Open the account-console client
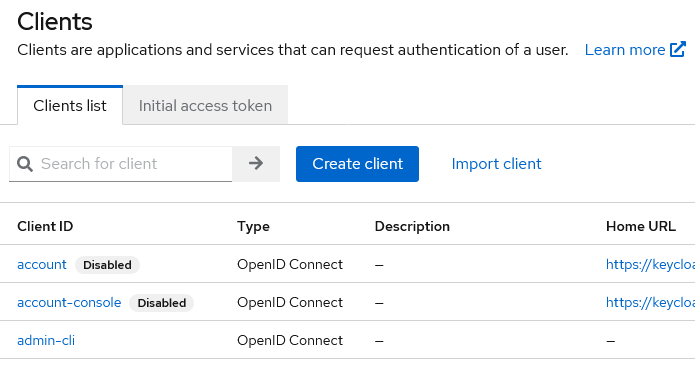This screenshot has height=369, width=695. pos(69,303)
